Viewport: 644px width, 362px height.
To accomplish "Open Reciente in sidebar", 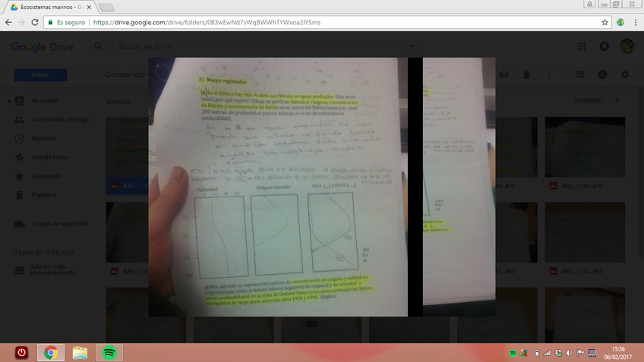I will click(43, 138).
